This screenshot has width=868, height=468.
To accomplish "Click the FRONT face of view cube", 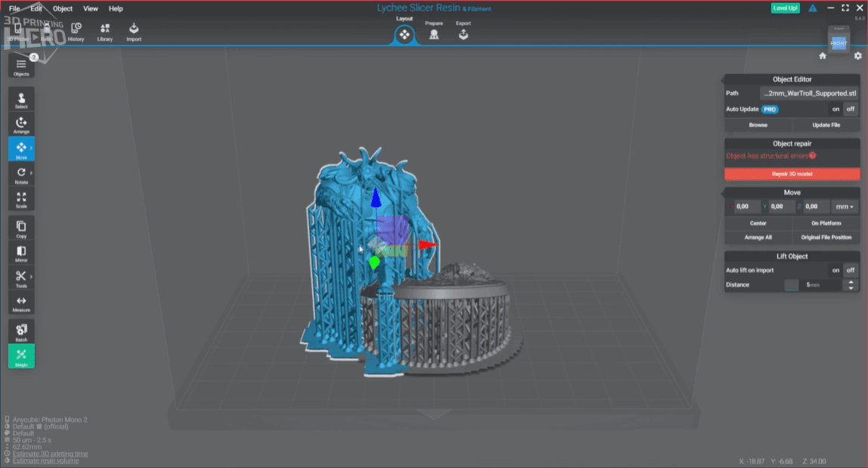I will [839, 42].
